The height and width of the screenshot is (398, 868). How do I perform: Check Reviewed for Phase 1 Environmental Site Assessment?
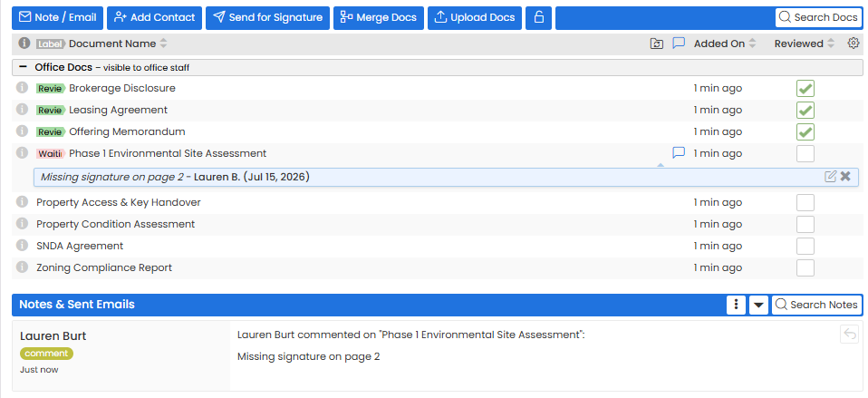click(x=805, y=153)
